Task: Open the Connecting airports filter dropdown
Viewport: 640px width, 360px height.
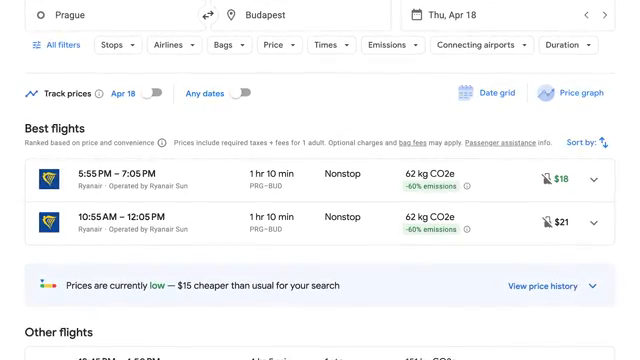Action: pyautogui.click(x=482, y=45)
